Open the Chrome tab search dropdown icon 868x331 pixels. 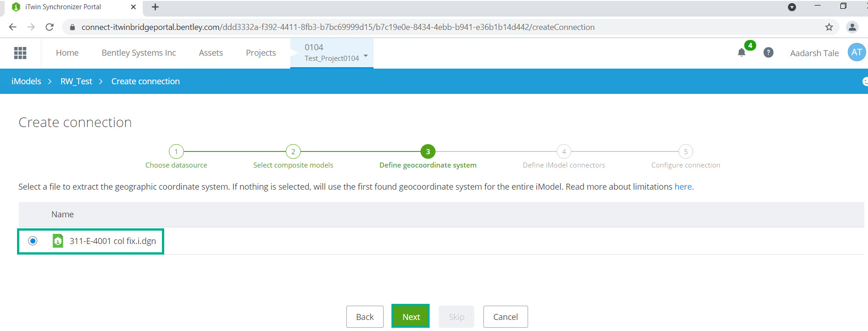792,7
